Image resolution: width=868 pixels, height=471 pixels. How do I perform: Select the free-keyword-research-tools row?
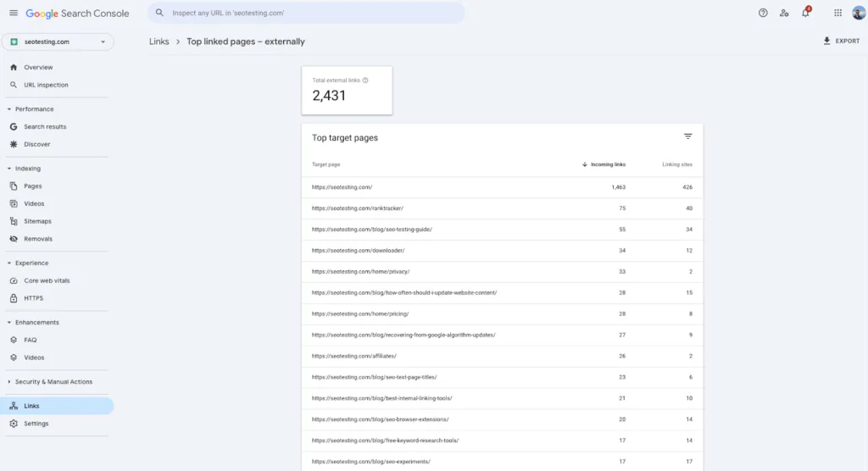point(502,441)
